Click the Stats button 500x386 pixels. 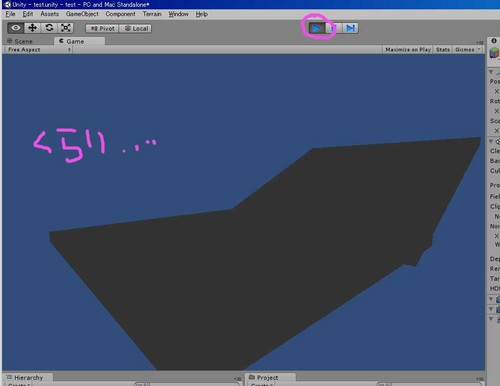(443, 50)
